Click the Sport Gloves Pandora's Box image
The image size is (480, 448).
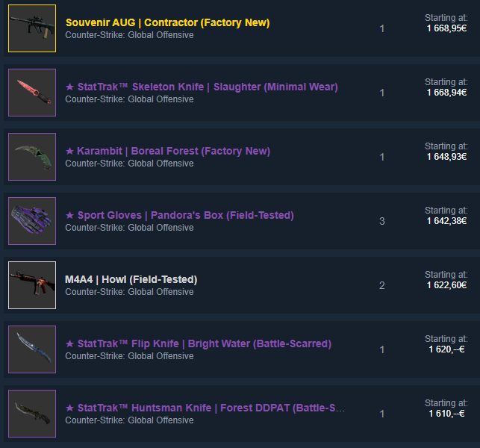(32, 221)
